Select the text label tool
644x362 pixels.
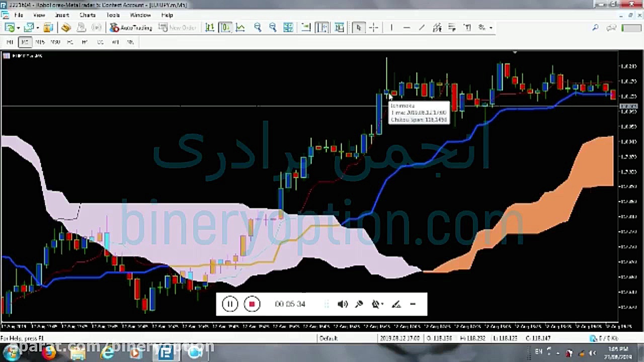(x=467, y=28)
